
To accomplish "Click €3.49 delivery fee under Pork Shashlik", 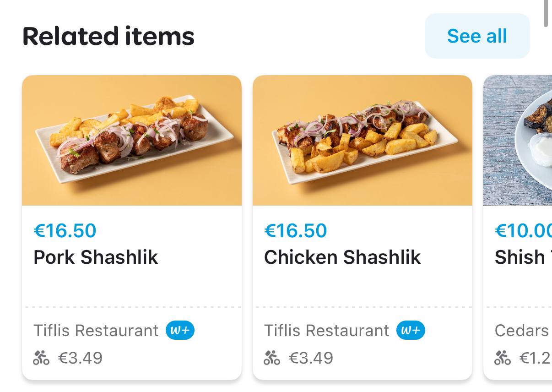I will tap(81, 358).
